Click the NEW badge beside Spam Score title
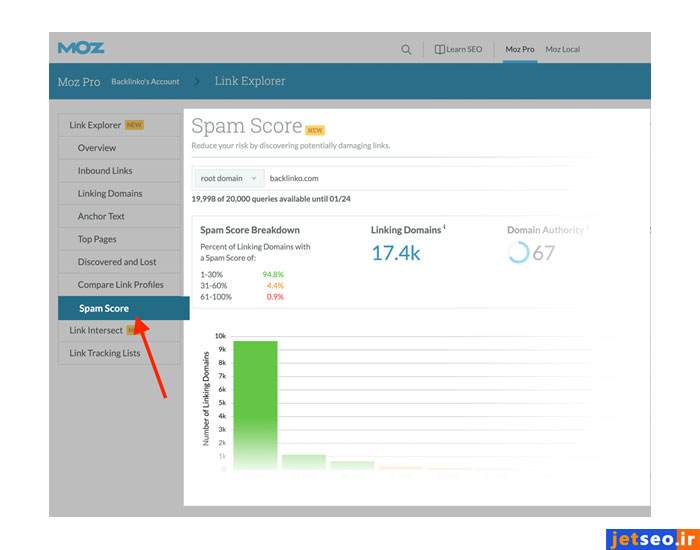Image resolution: width=700 pixels, height=550 pixels. tap(315, 130)
